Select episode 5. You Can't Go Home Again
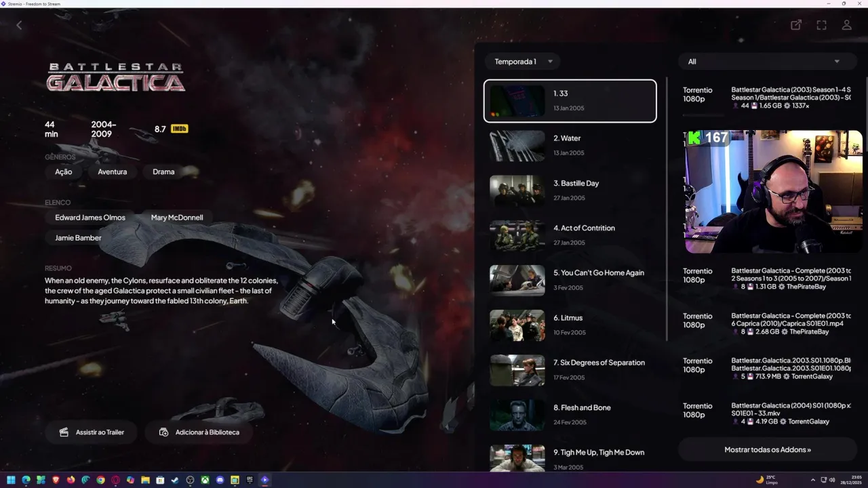868x488 pixels. [x=570, y=280]
